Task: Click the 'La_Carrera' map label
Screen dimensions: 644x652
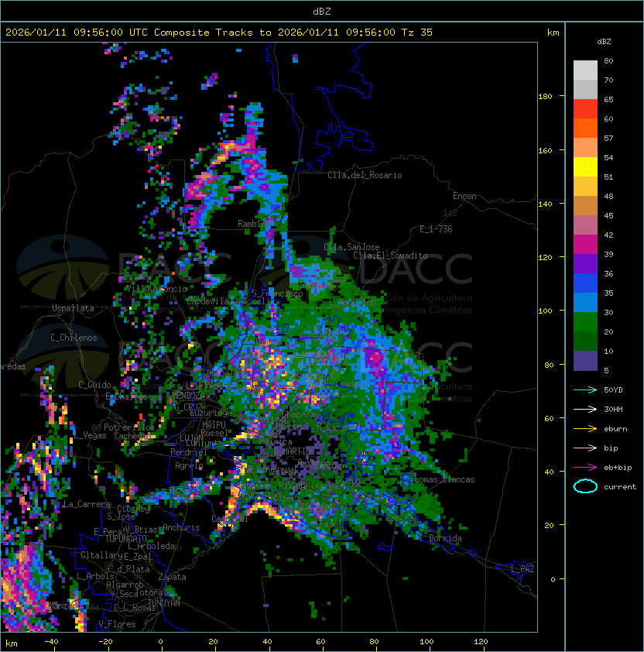Action: pyautogui.click(x=87, y=504)
